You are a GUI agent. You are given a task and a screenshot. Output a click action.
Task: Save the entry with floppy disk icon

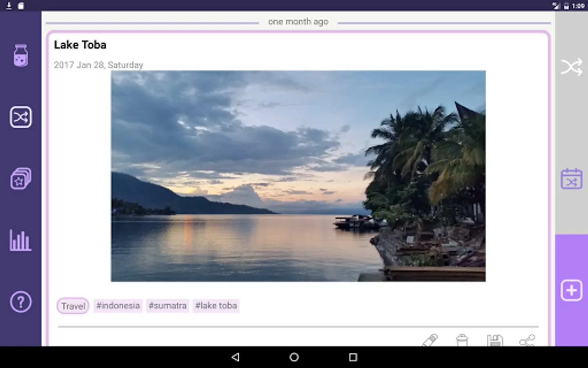pos(495,340)
